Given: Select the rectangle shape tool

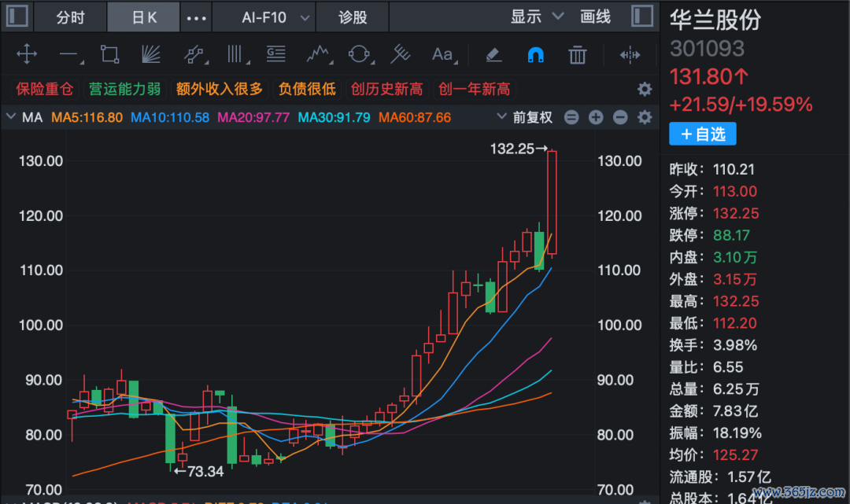Looking at the screenshot, I should click(x=110, y=55).
